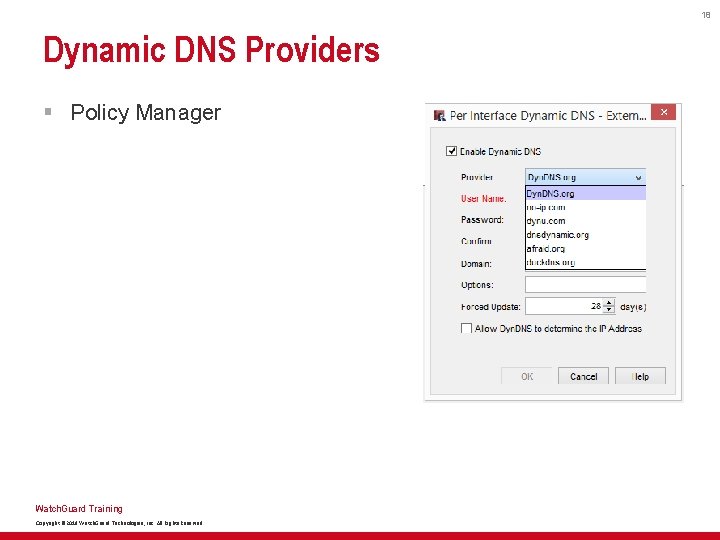Viewport: 720px width, 540px height.
Task: Tick Allow DynDNS to determine IP Address
Action: (466, 328)
